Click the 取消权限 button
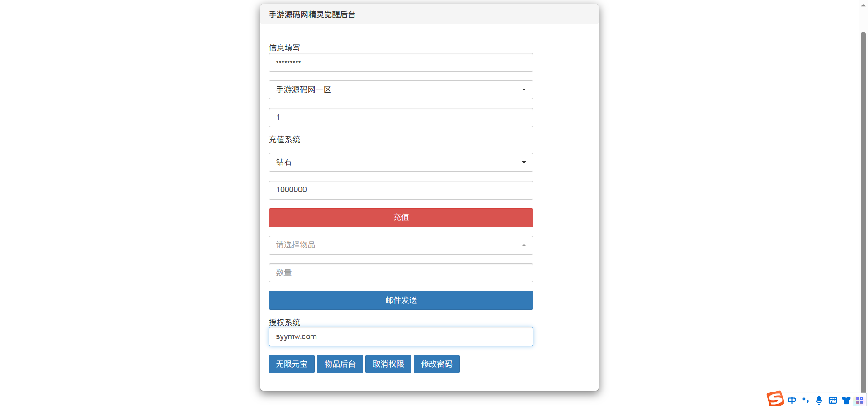Screen dimensions: 868x406 [388, 364]
